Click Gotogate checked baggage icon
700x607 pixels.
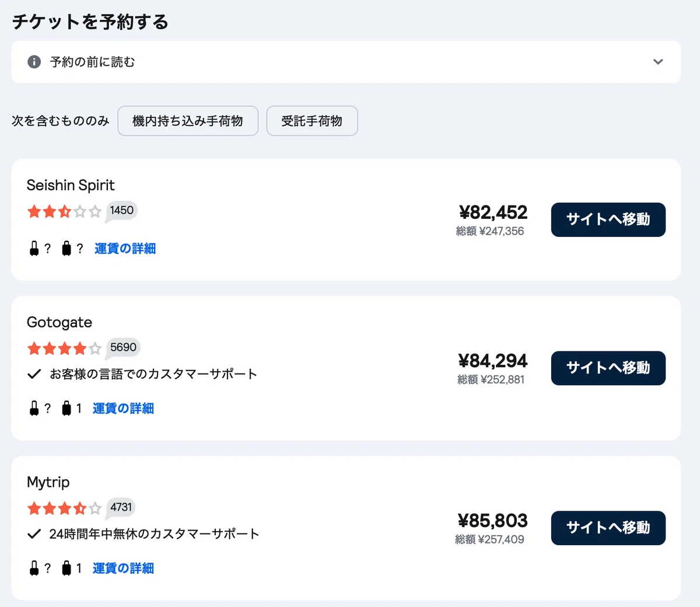coord(66,409)
